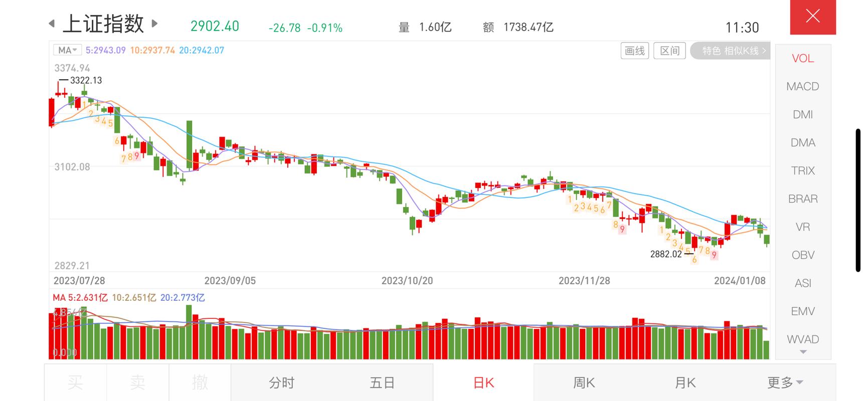The image size is (868, 401).
Task: Enable the DMI indicator
Action: pos(803,114)
